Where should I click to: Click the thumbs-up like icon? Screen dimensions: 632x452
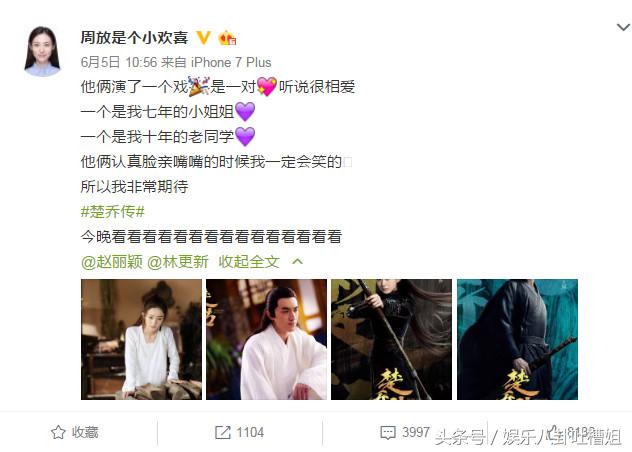point(555,432)
